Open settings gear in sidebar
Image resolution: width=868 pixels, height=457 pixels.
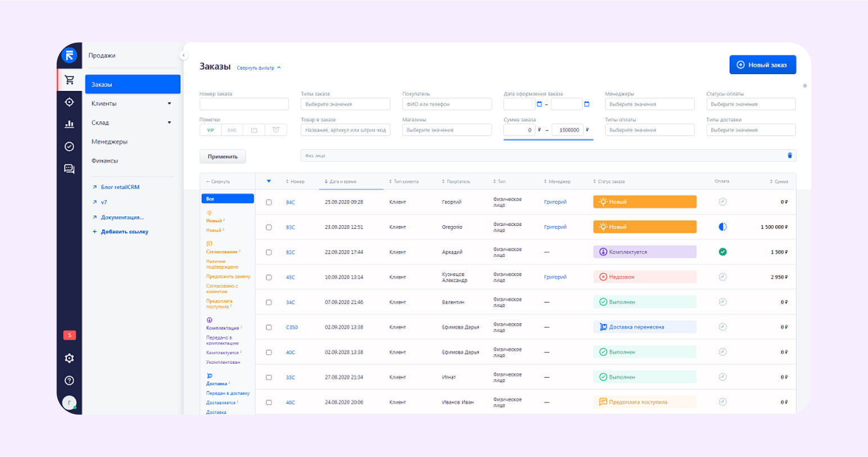click(69, 358)
